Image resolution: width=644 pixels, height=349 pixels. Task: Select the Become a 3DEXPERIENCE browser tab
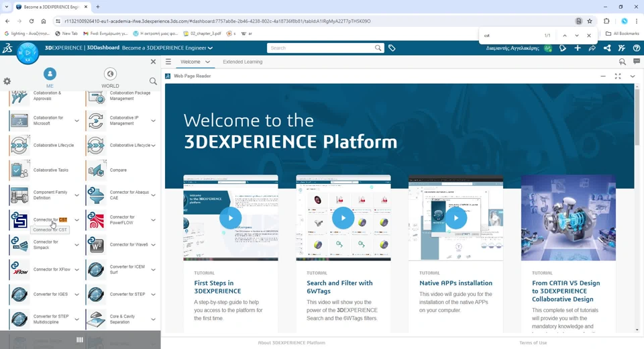point(52,7)
